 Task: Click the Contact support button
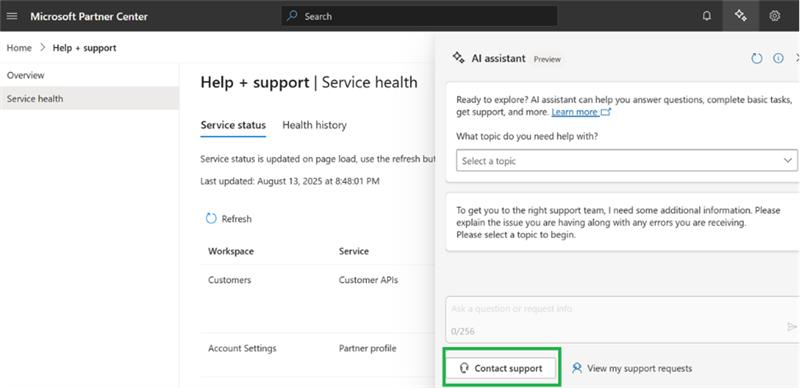[x=501, y=368]
